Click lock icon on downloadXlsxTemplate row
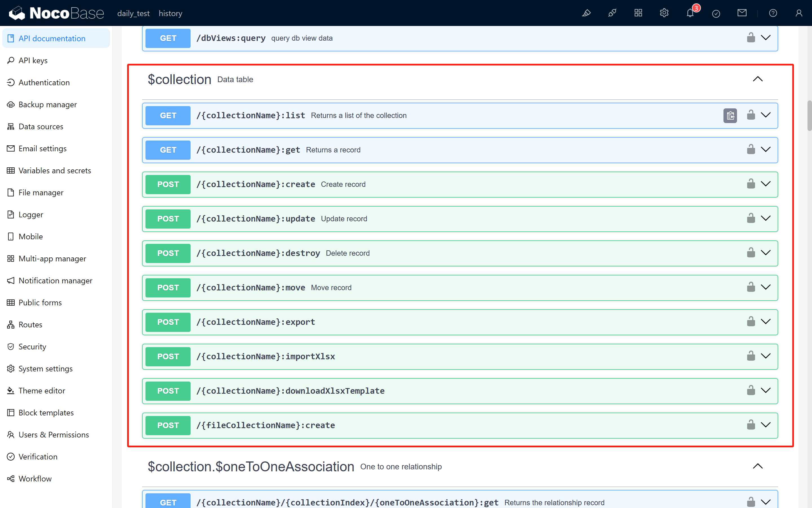The image size is (812, 508). pyautogui.click(x=751, y=390)
